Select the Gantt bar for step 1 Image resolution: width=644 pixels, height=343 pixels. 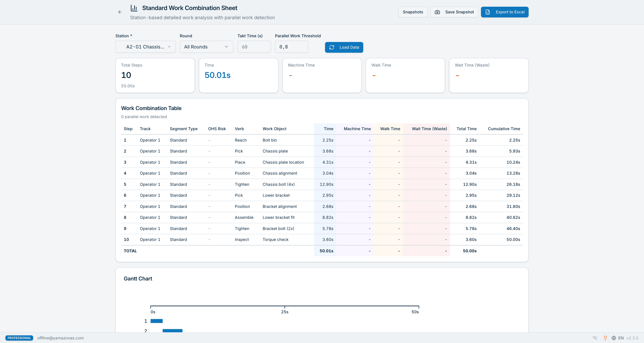(157, 321)
